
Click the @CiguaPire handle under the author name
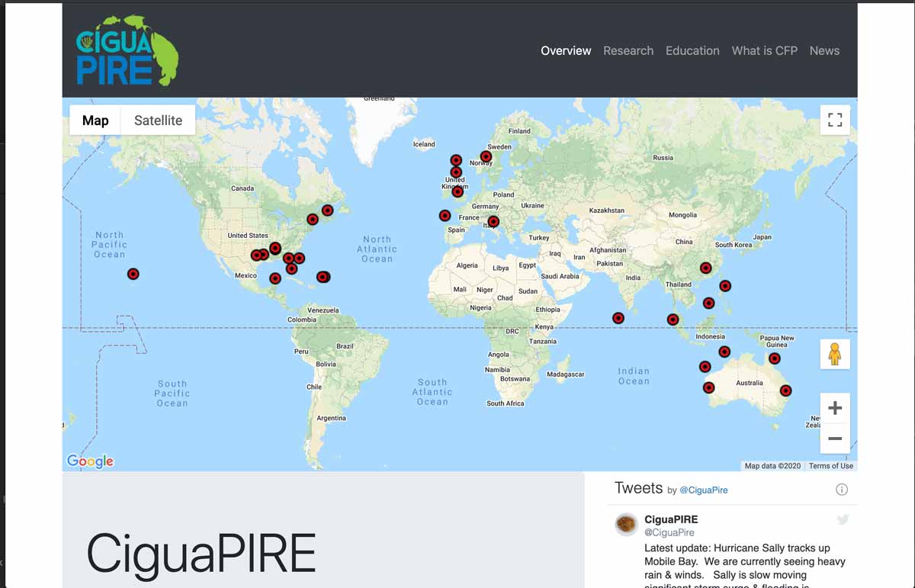(669, 532)
